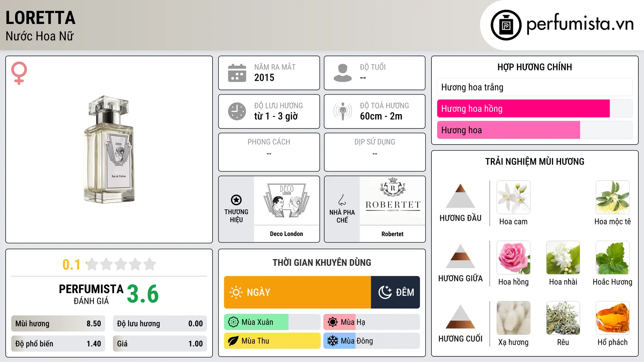This screenshot has height=362, width=644.
Task: Open the perfumista.vn site name
Action: (580, 24)
